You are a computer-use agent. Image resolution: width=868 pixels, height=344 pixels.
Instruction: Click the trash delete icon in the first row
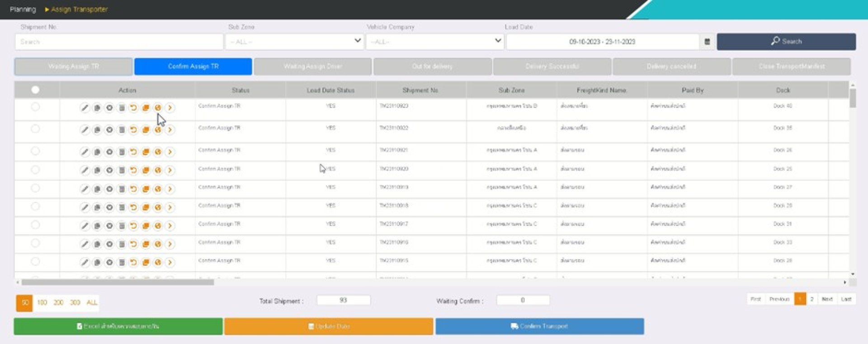coord(121,108)
